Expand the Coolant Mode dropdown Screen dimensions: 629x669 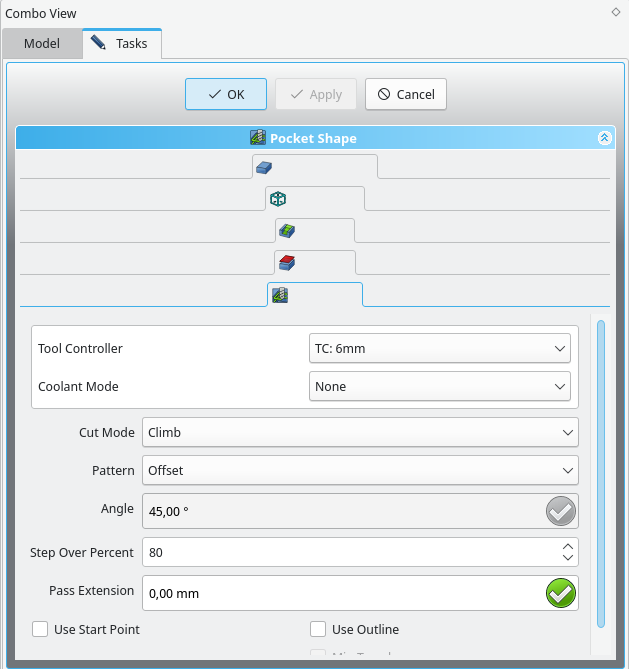[x=440, y=386]
